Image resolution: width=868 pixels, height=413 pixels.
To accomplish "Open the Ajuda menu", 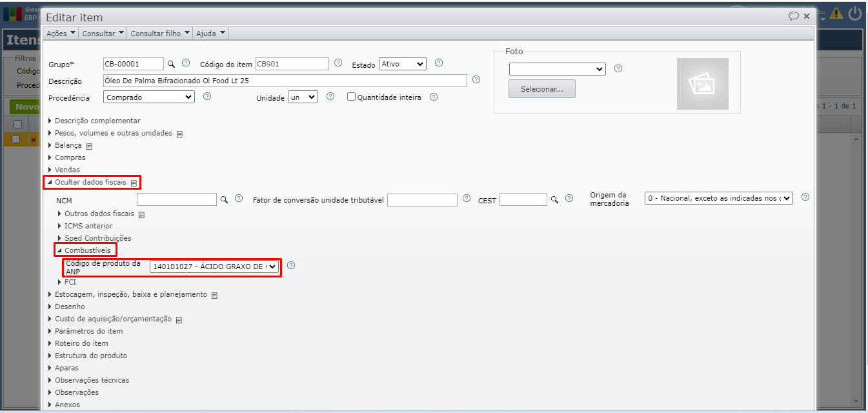I will tap(211, 33).
